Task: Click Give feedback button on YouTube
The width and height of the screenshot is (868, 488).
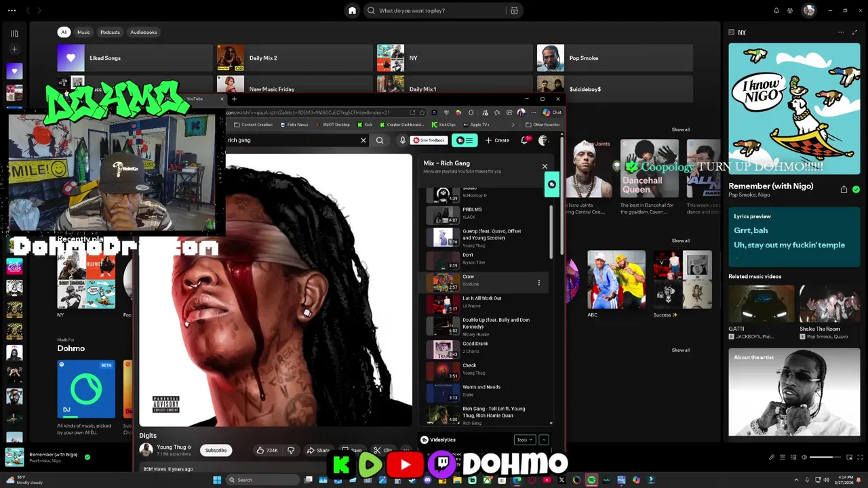Action: (x=429, y=140)
